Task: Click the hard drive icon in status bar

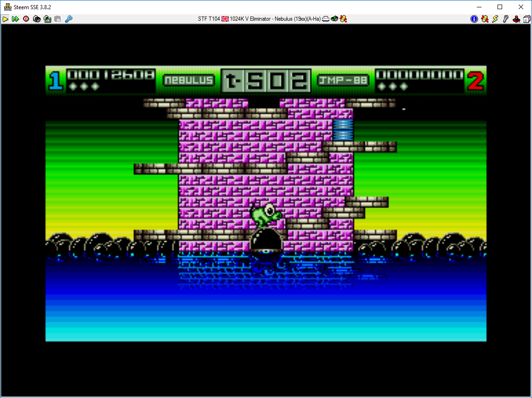Action: [326, 19]
